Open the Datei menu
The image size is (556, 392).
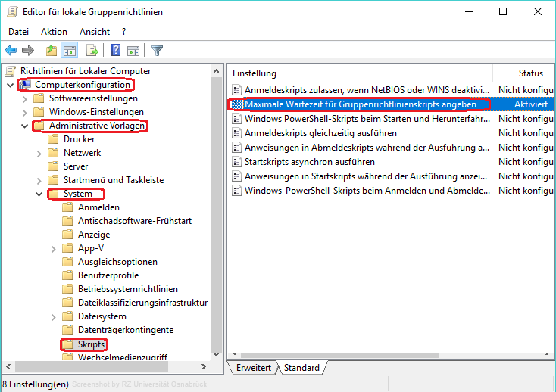click(18, 32)
